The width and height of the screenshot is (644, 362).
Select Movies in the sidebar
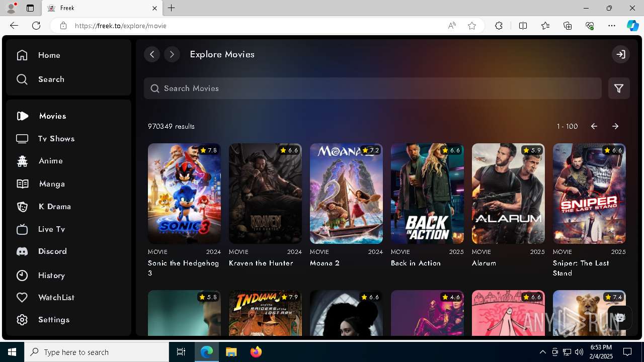[41, 116]
